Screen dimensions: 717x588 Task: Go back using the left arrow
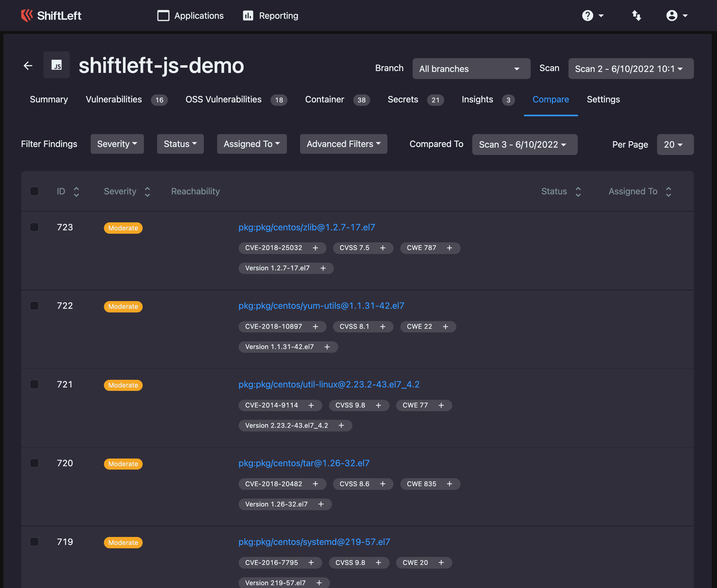(28, 66)
